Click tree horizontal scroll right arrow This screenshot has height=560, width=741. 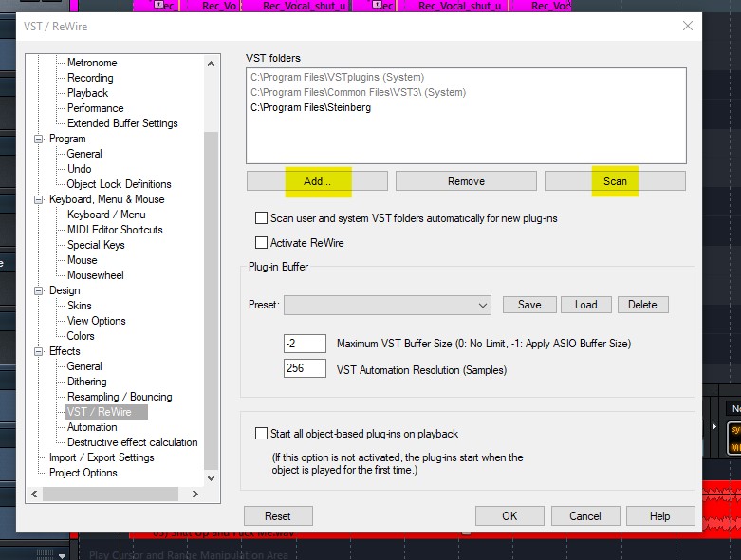coord(195,494)
